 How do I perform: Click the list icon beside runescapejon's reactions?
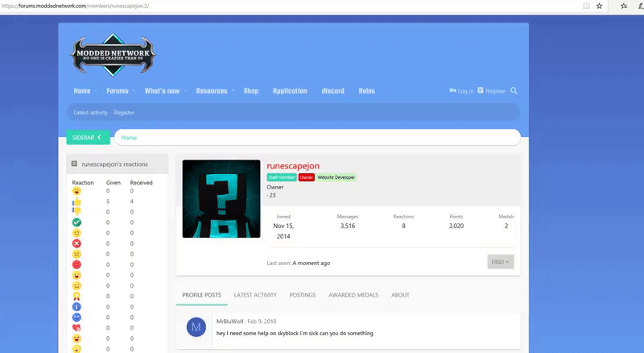click(x=74, y=164)
